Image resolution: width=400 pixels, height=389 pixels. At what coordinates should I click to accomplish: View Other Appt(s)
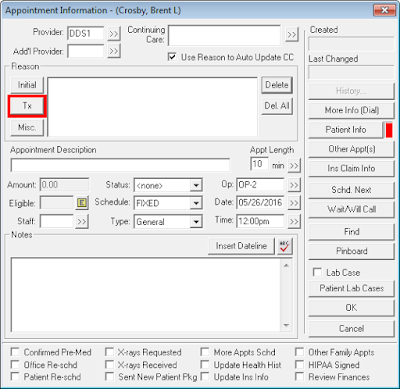(x=351, y=149)
